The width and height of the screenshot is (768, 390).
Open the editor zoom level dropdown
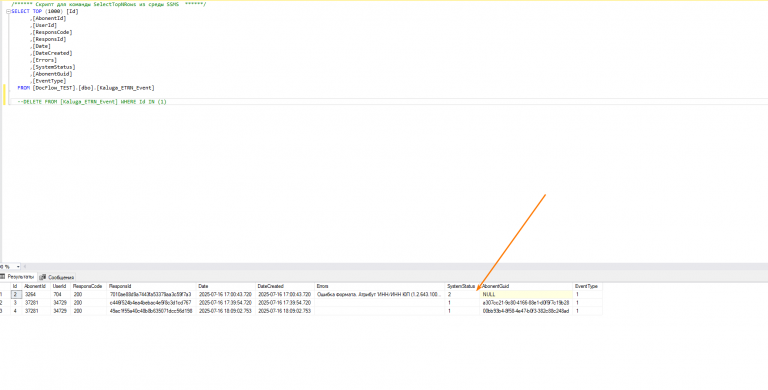pyautogui.click(x=18, y=267)
